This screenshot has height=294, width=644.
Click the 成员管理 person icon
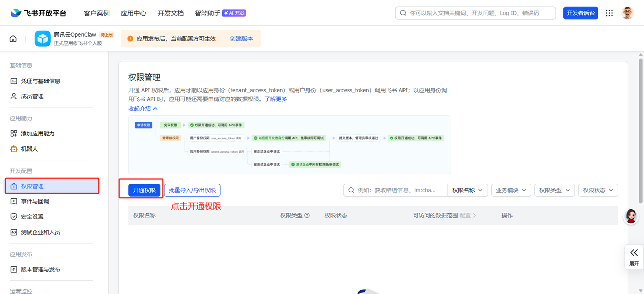tap(14, 96)
